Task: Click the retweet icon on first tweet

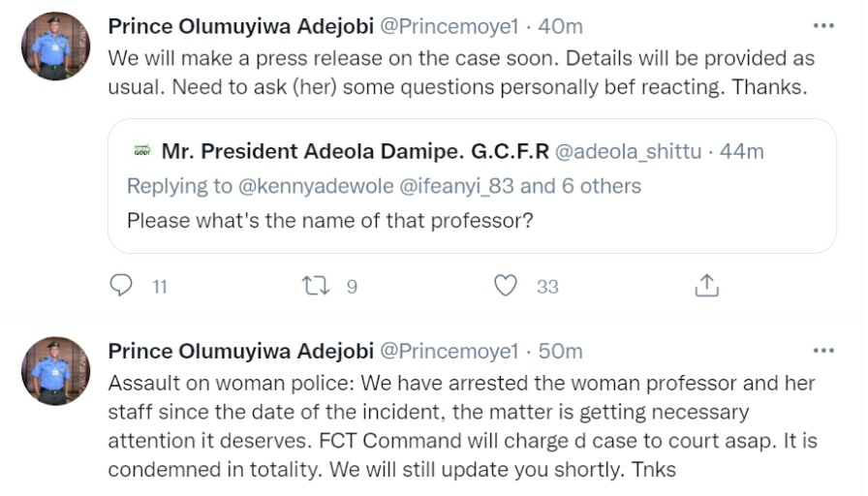Action: point(316,285)
